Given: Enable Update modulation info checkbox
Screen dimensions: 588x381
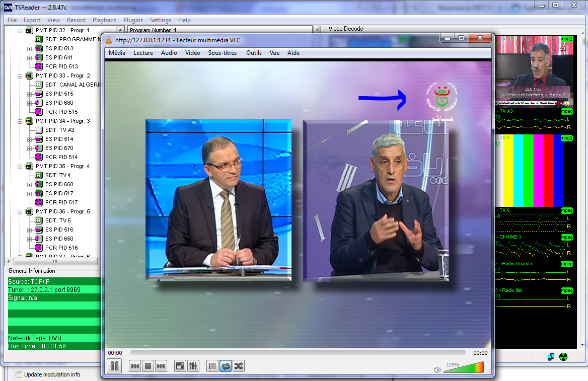Looking at the screenshot, I should click(19, 374).
